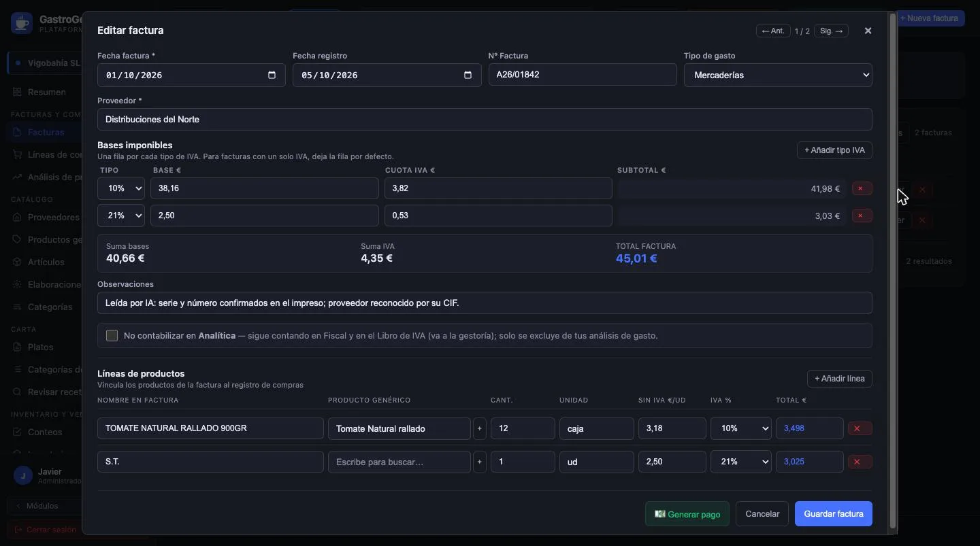The width and height of the screenshot is (980, 546).
Task: Cancel the invoice edit
Action: click(762, 514)
